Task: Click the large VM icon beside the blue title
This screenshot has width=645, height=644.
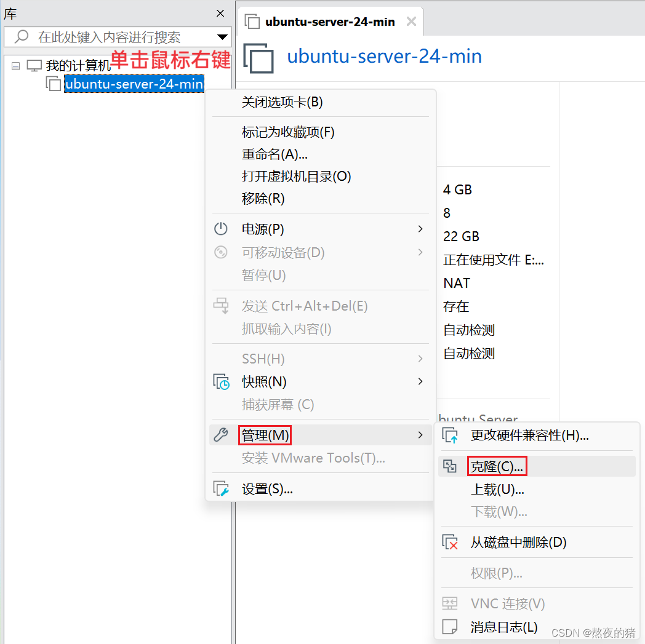Action: coord(258,58)
